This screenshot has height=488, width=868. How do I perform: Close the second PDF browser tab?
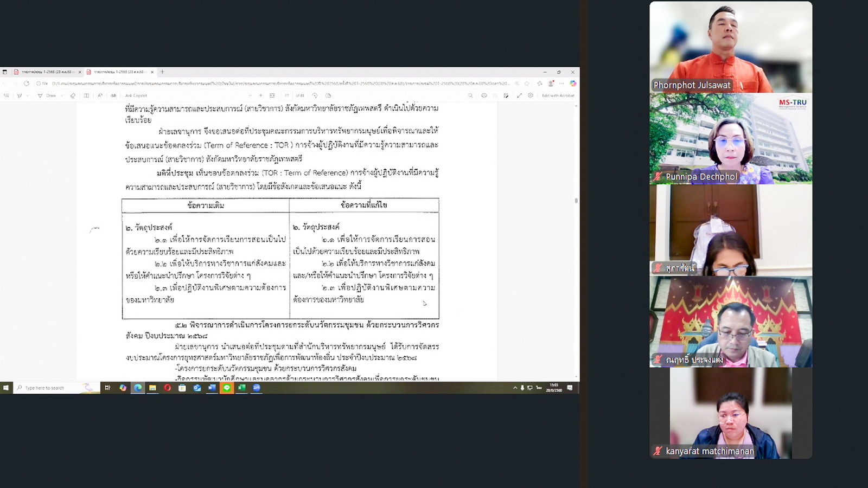click(x=152, y=72)
